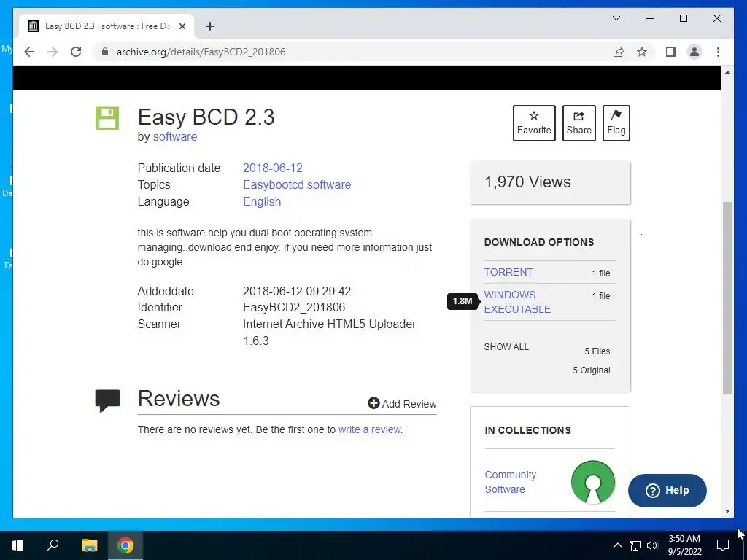Click the 1,970 Views box

pyautogui.click(x=550, y=182)
